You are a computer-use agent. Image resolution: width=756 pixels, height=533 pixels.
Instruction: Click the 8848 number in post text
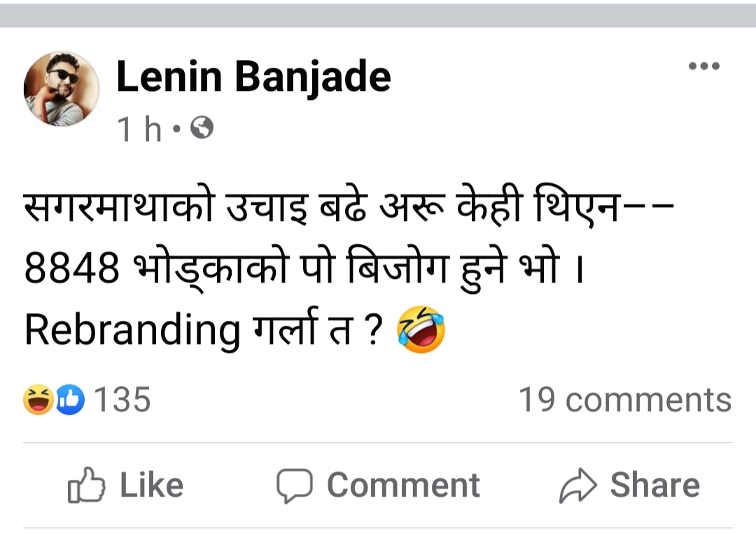tap(71, 269)
